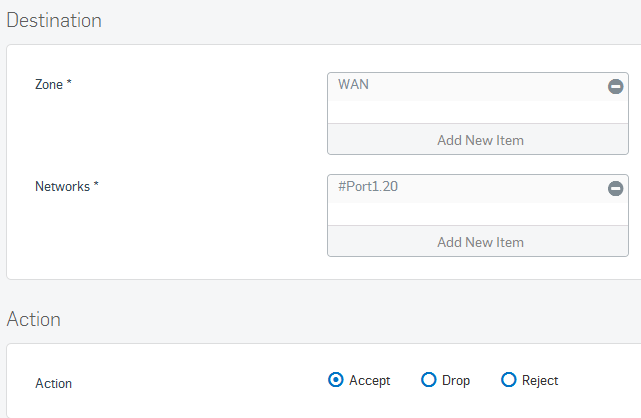Select the #Port1.20 entry in Networks list

[x=468, y=189]
